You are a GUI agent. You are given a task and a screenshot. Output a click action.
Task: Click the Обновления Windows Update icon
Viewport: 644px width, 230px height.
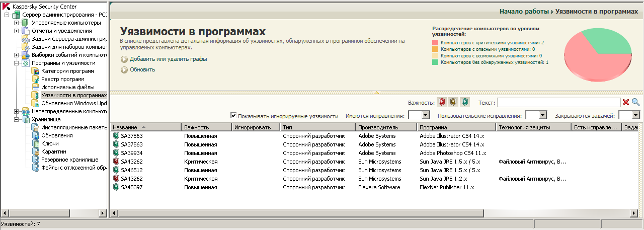click(35, 103)
